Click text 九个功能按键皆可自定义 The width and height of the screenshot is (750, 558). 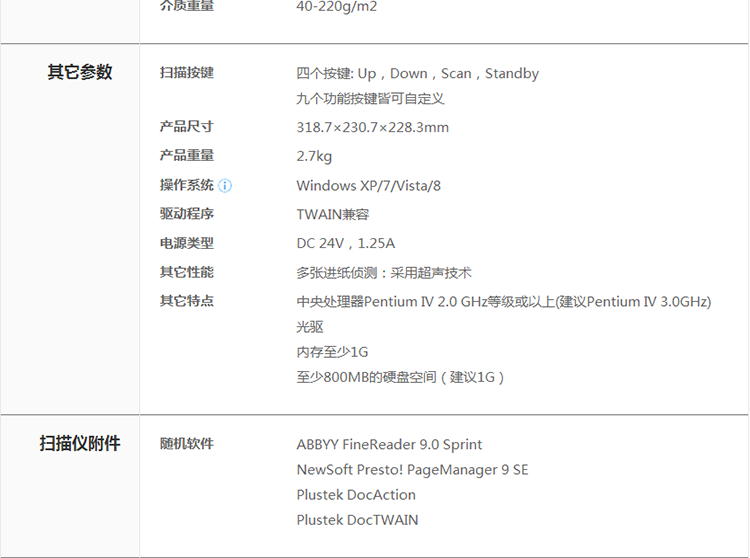pyautogui.click(x=370, y=98)
